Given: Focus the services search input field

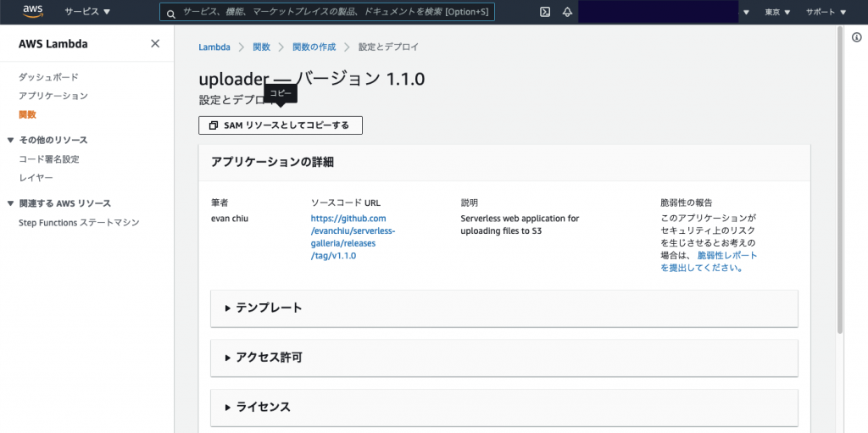Looking at the screenshot, I should [x=327, y=12].
